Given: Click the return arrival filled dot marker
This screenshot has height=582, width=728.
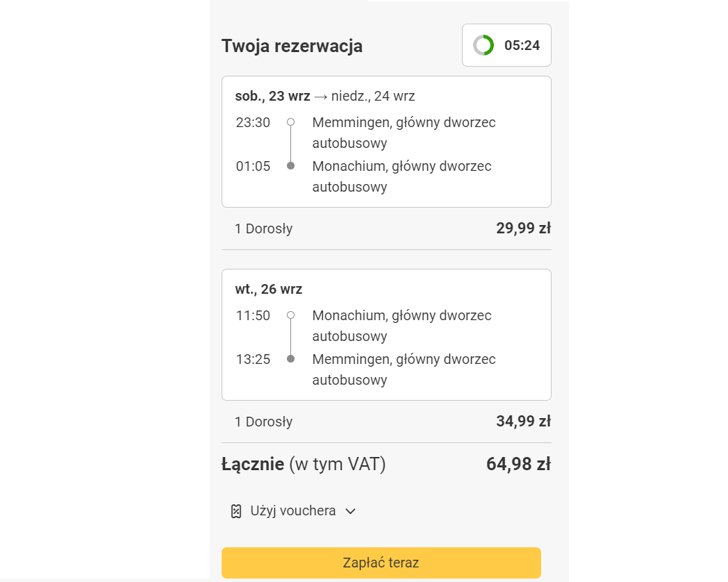Looking at the screenshot, I should tap(290, 359).
